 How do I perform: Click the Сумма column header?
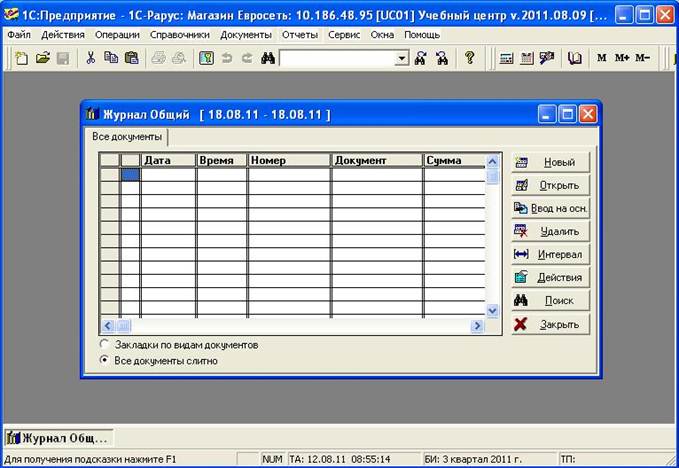[455, 160]
